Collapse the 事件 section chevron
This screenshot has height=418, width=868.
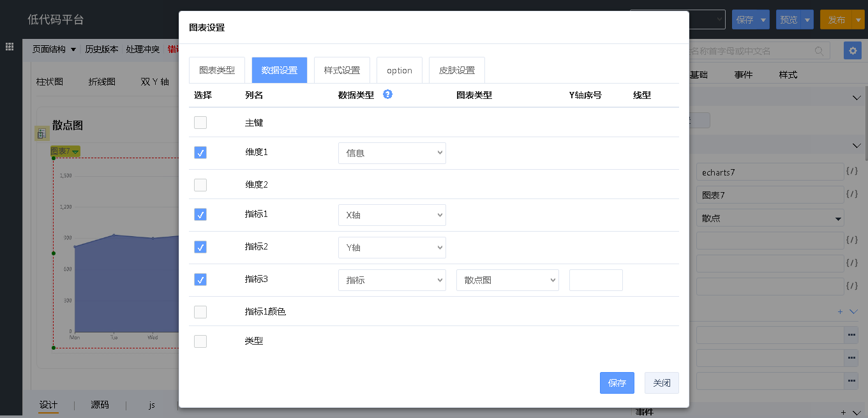857,413
